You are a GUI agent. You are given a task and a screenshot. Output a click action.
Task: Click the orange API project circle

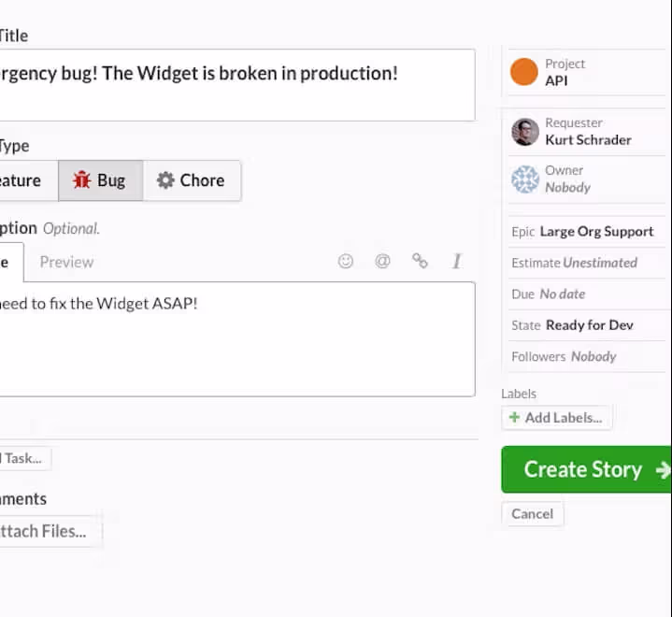coord(523,72)
